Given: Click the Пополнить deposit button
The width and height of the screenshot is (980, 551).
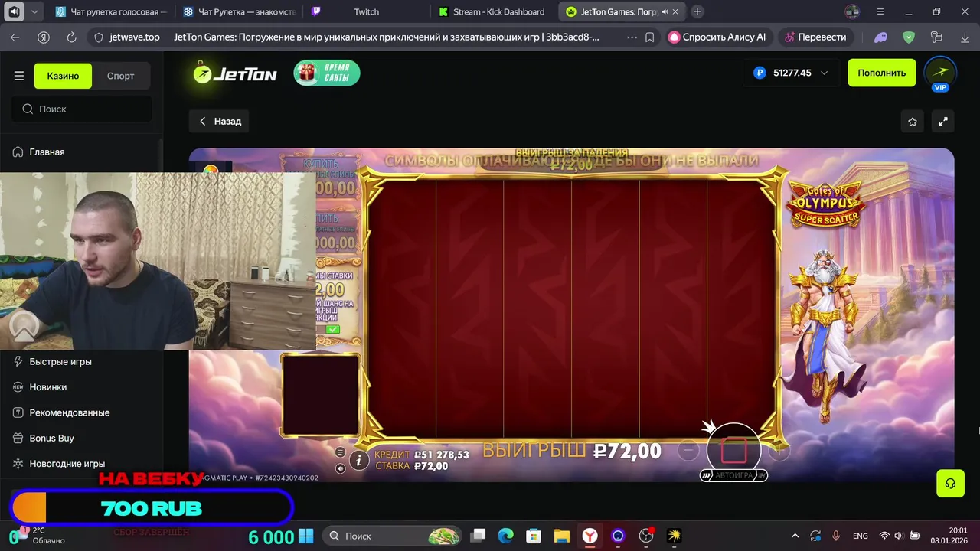Looking at the screenshot, I should tap(881, 73).
